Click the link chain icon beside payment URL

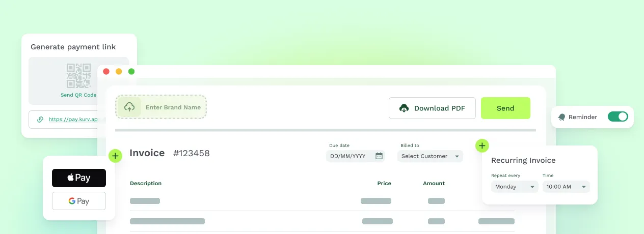[40, 120]
